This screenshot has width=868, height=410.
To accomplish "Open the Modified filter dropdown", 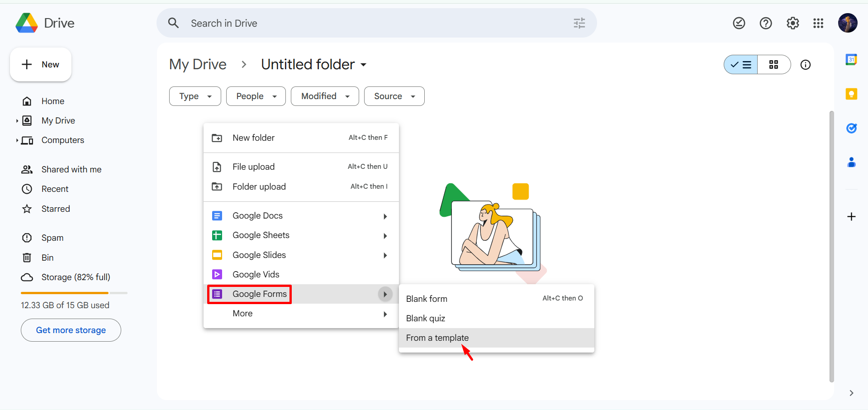I will 325,96.
